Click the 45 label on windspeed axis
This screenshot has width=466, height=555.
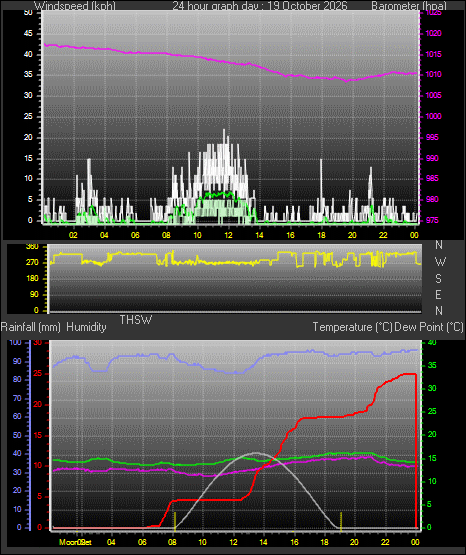(x=28, y=34)
